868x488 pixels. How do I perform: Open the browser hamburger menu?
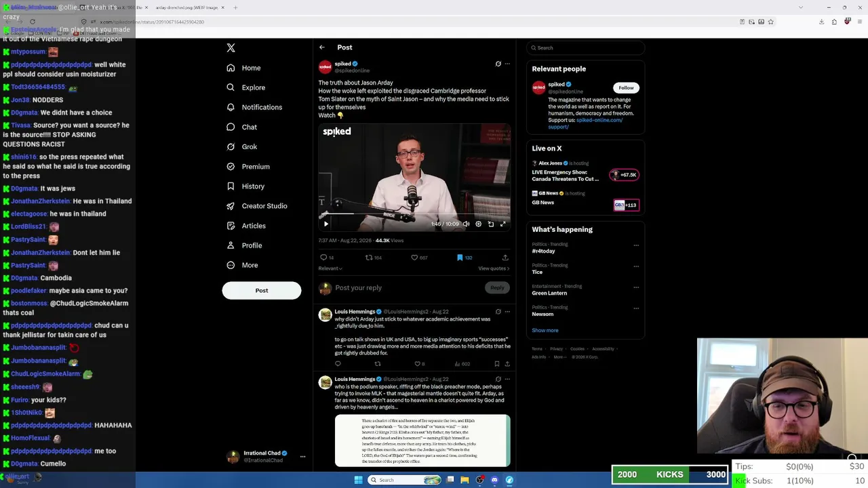[x=859, y=22]
